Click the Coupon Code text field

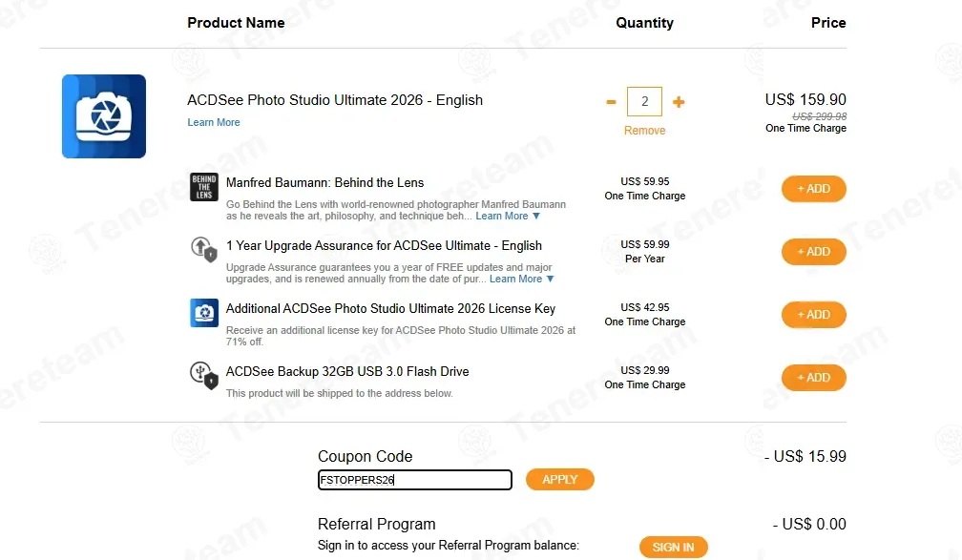[415, 480]
